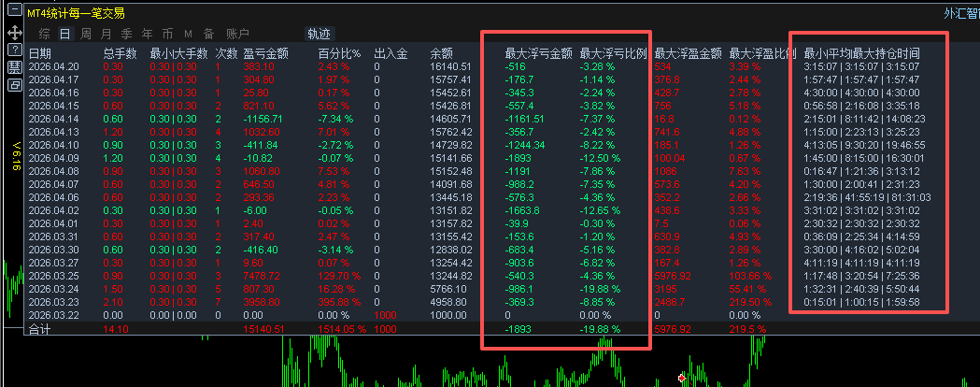
Task: Click percentage value 129.70 %
Action: tap(340, 277)
